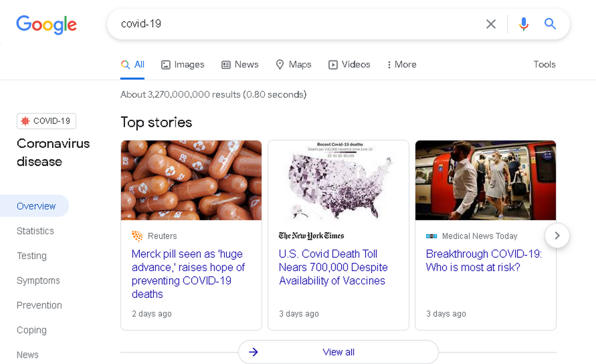Click the COVID-19 virus badge
596x364 pixels.
[46, 121]
